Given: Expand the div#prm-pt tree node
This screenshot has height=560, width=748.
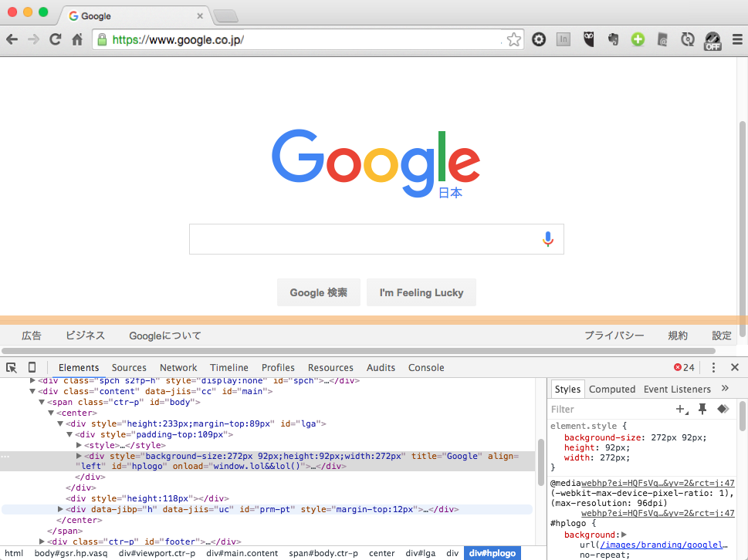Looking at the screenshot, I should (x=60, y=509).
